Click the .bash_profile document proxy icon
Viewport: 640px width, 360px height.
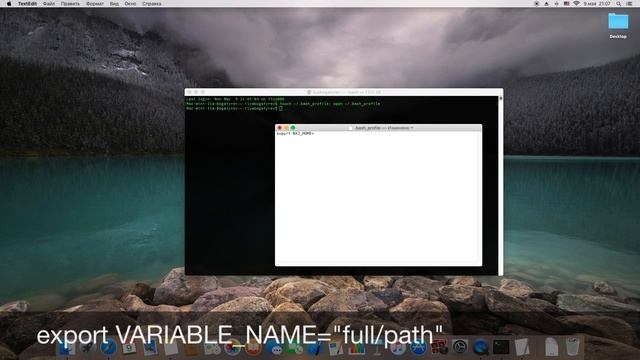coord(350,128)
